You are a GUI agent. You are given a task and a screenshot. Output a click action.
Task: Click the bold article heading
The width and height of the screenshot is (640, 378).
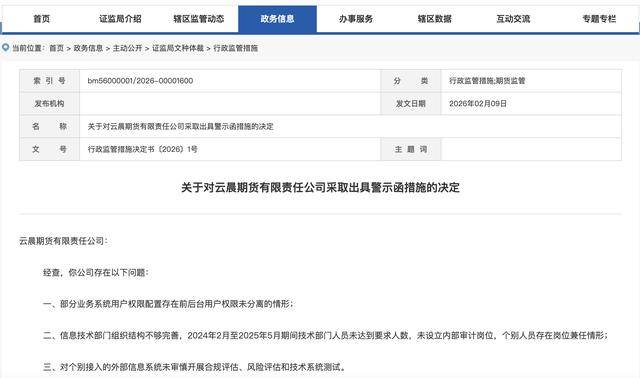click(320, 188)
